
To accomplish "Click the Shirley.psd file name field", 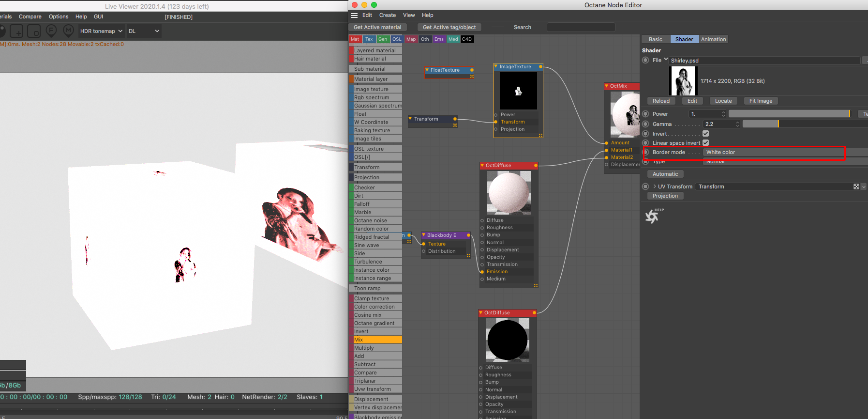I will tap(764, 61).
